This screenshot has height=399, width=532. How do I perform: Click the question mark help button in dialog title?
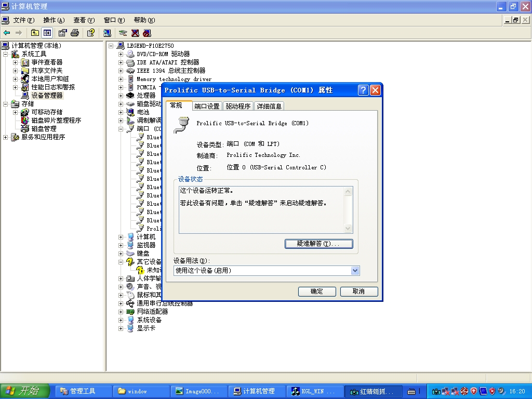click(363, 90)
